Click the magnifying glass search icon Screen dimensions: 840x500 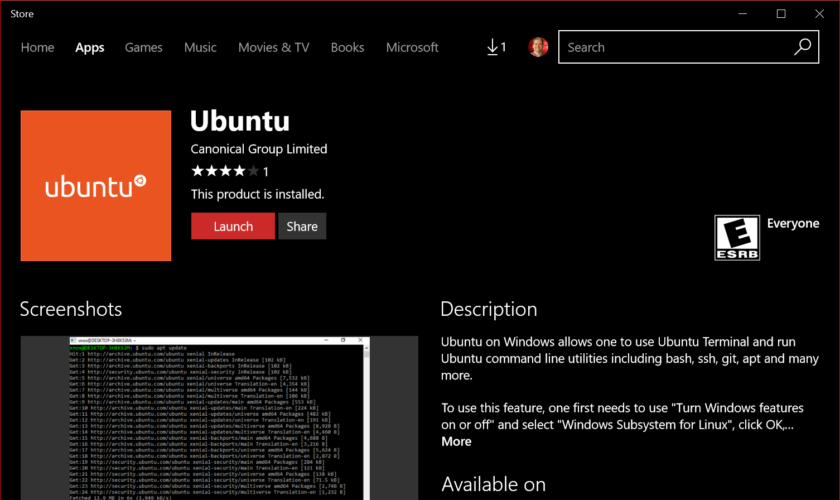(x=803, y=47)
